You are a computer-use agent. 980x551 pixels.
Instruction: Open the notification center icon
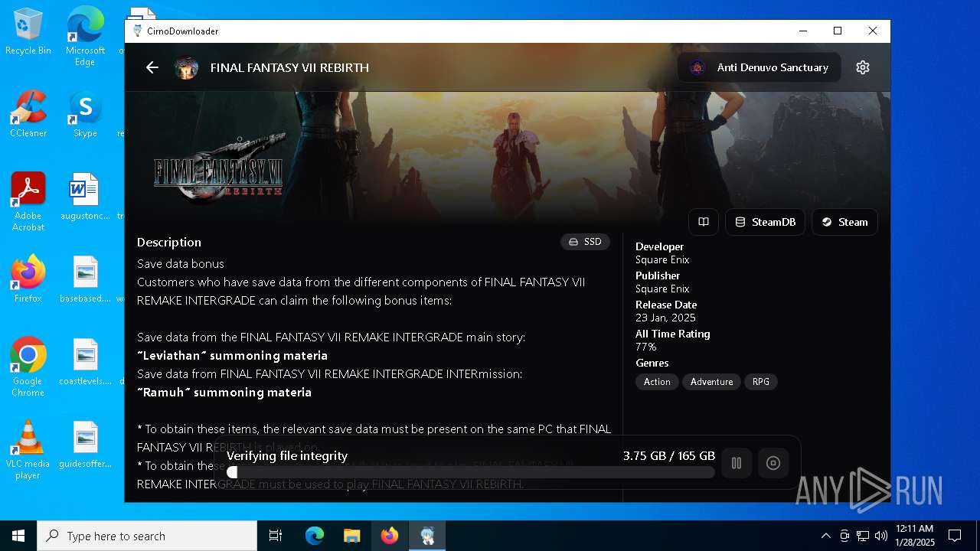pyautogui.click(x=955, y=536)
